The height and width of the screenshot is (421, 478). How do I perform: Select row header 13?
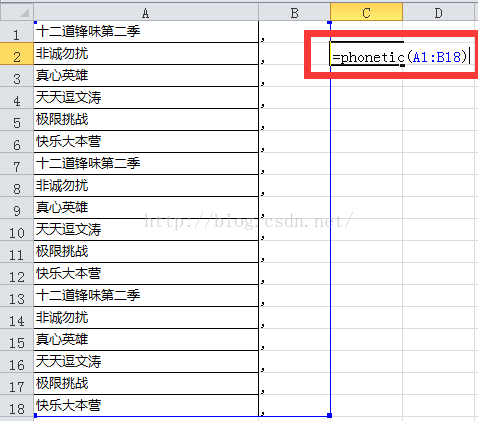(x=17, y=296)
